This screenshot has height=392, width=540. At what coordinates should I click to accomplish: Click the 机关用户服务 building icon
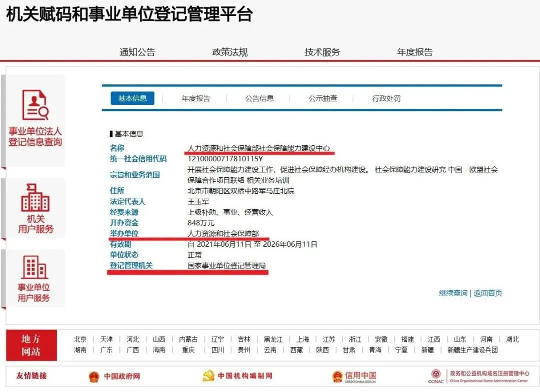[x=35, y=197]
